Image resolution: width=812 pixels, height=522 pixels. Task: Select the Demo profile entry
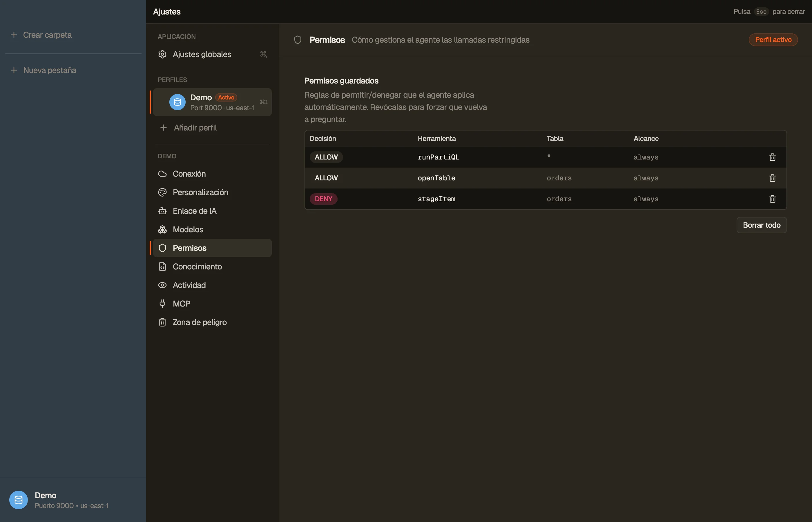click(213, 102)
